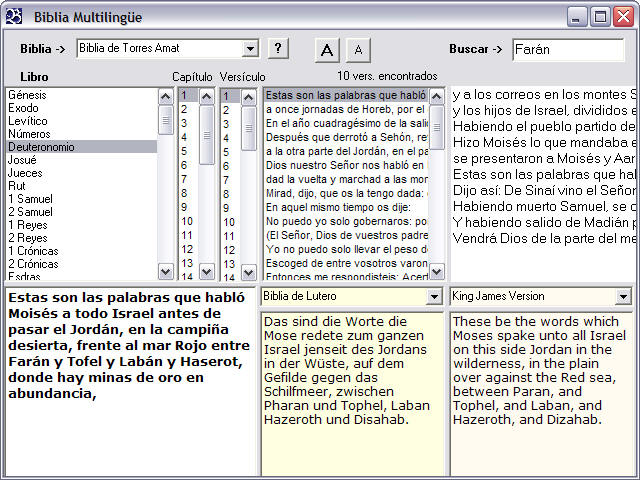Viewport: 640px width, 480px height.
Task: Select Exodo in the book list
Action: click(82, 108)
